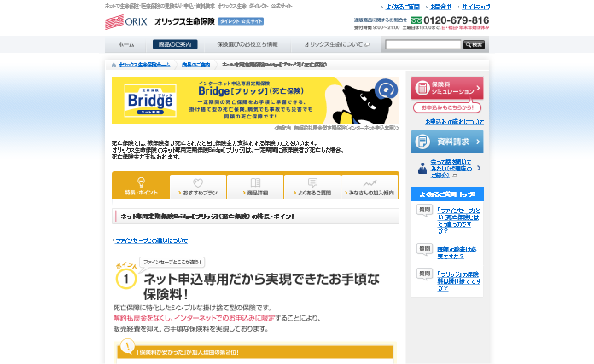Click the person icon beside agent link
The width and height of the screenshot is (594, 364).
422,169
